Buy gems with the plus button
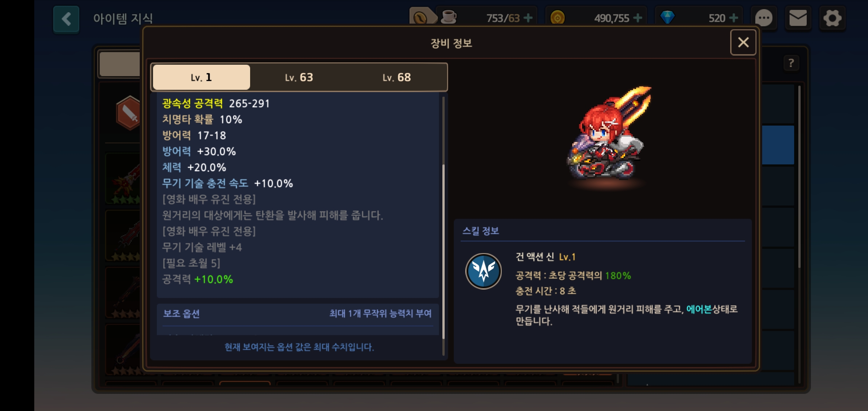 734,18
